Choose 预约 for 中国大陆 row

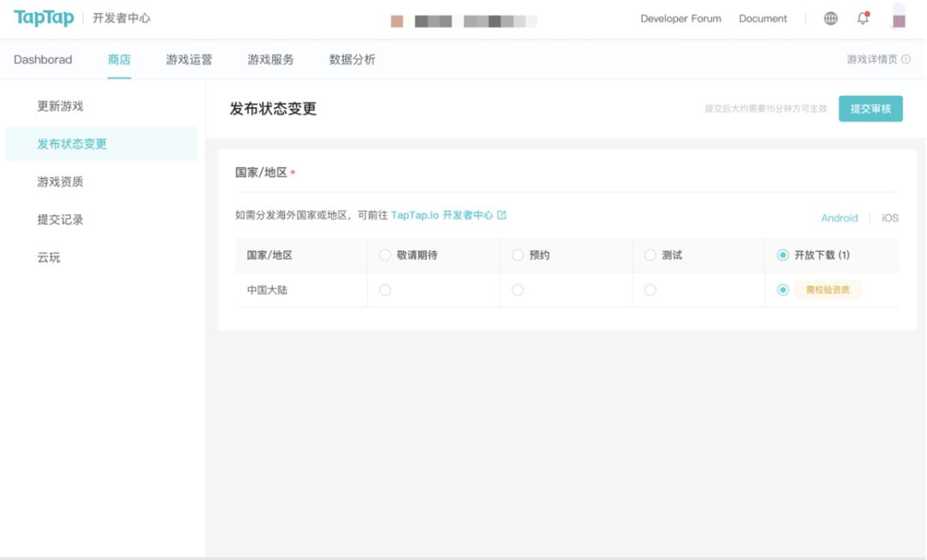[518, 290]
